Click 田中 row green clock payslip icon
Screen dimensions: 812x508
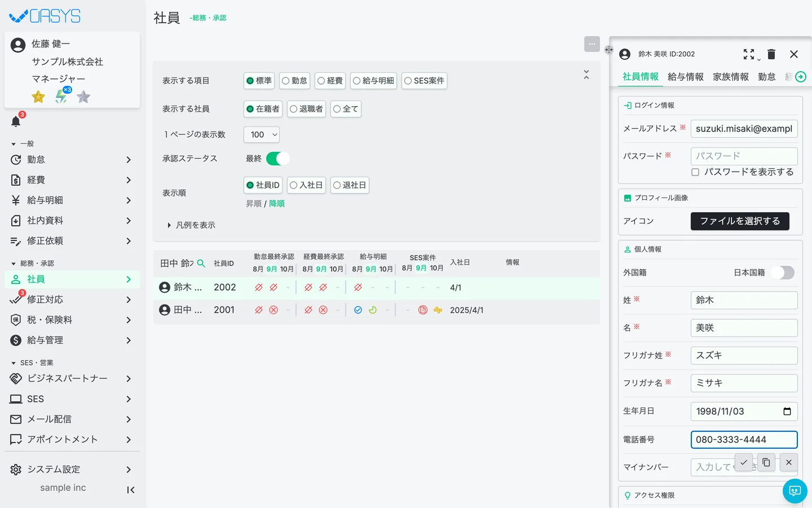(373, 310)
